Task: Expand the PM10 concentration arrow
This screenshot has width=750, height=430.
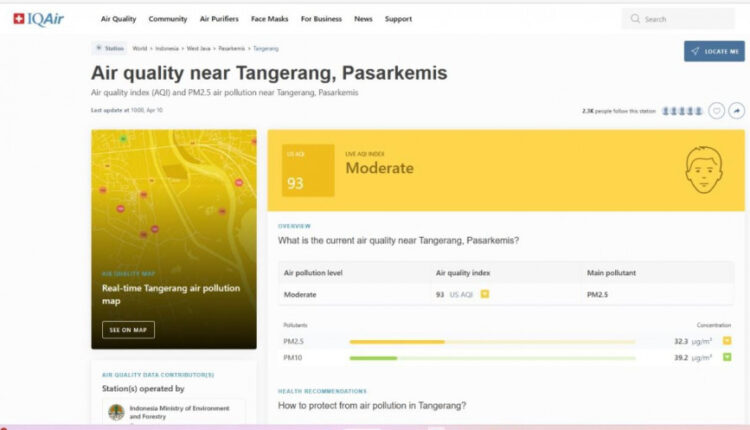Action: [727, 357]
